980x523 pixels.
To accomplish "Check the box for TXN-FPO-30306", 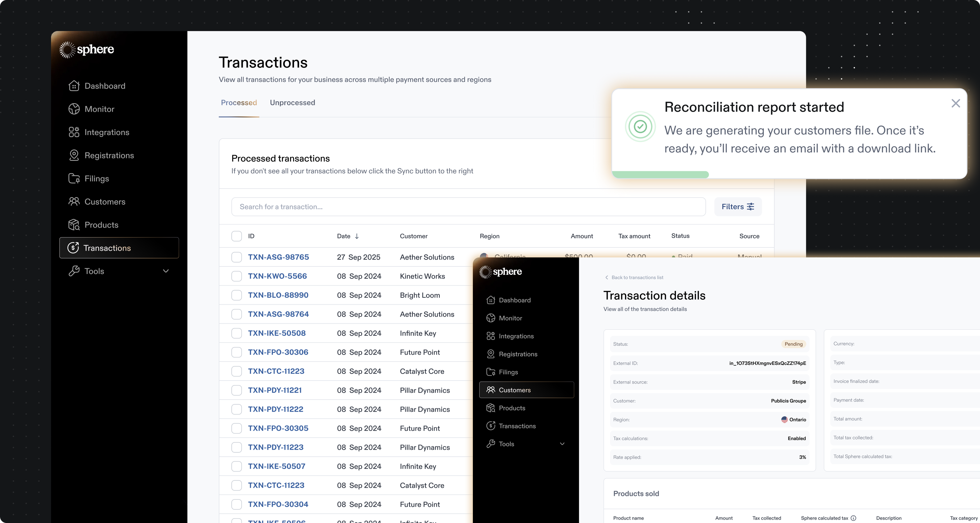I will tap(237, 352).
